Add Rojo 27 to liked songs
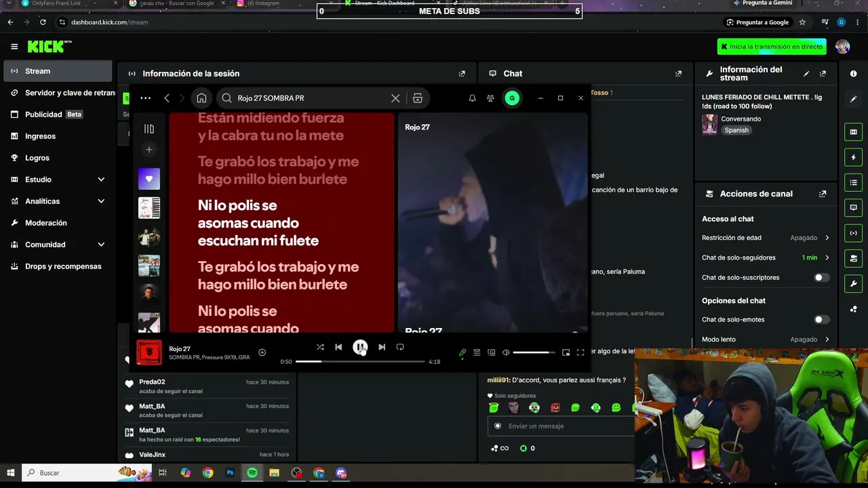Image resolution: width=868 pixels, height=488 pixels. coord(262,352)
